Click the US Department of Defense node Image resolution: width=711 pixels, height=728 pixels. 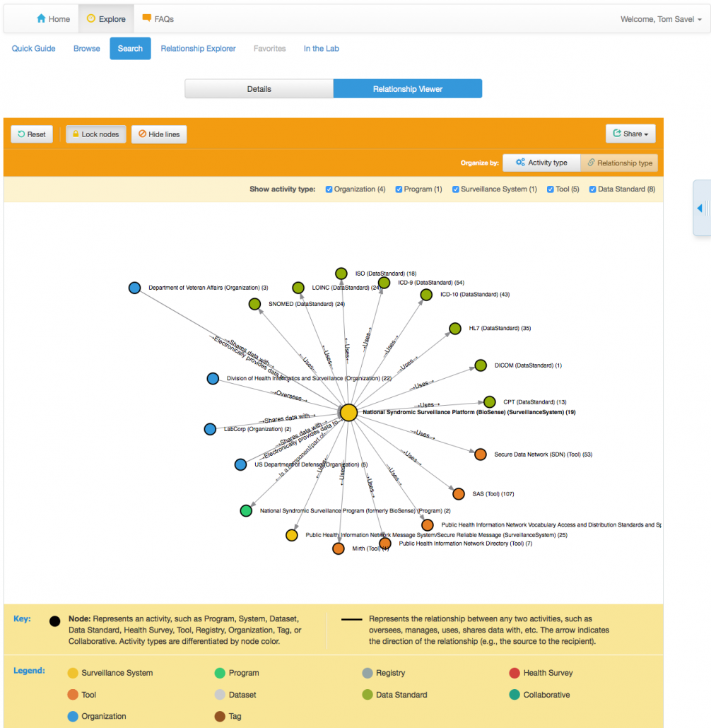pos(240,464)
